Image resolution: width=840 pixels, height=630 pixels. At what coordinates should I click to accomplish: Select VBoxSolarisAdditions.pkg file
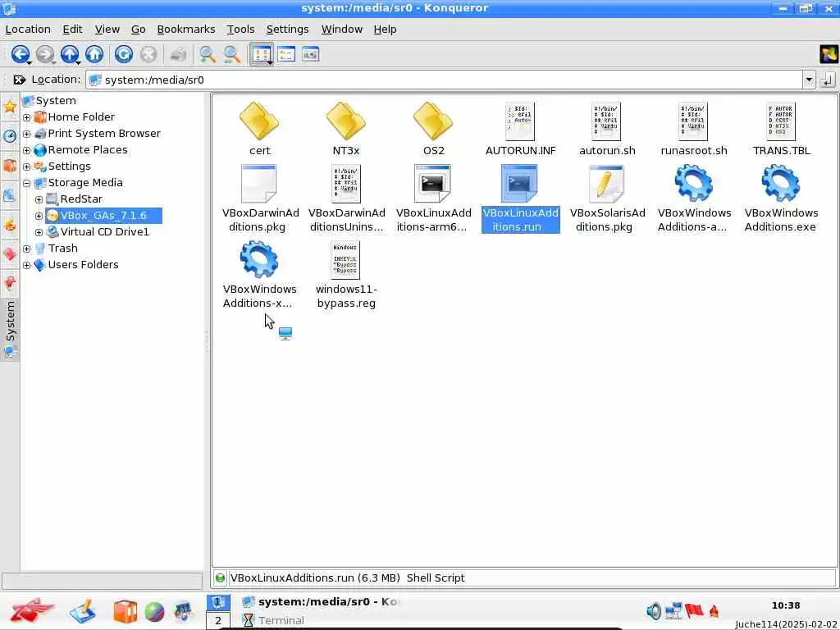607,199
